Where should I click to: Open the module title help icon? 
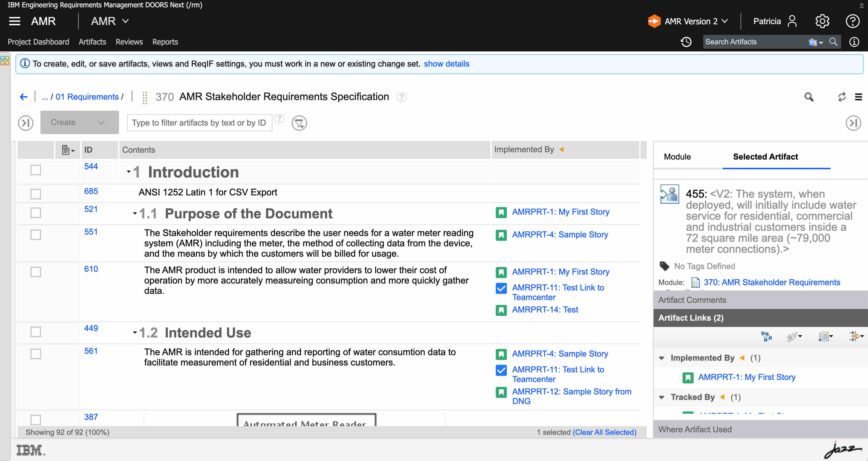401,97
